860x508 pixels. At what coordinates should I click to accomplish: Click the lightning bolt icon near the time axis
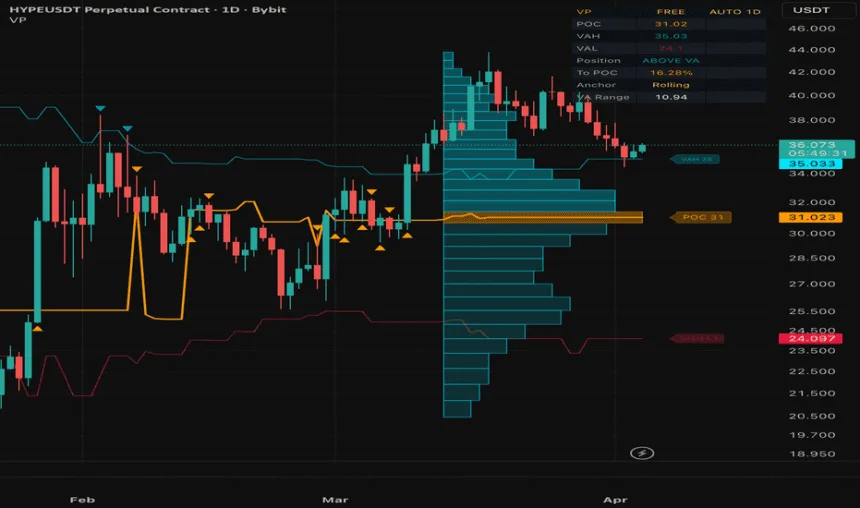pyautogui.click(x=643, y=453)
